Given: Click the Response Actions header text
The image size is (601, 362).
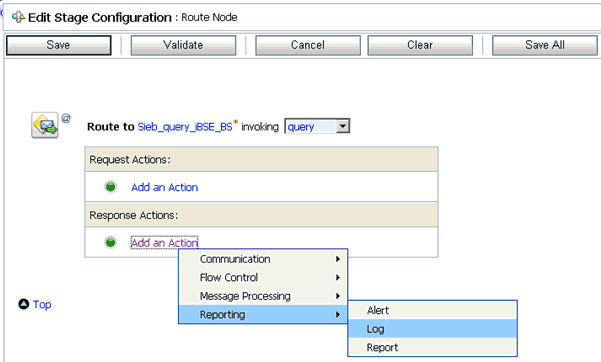Looking at the screenshot, I should [134, 215].
